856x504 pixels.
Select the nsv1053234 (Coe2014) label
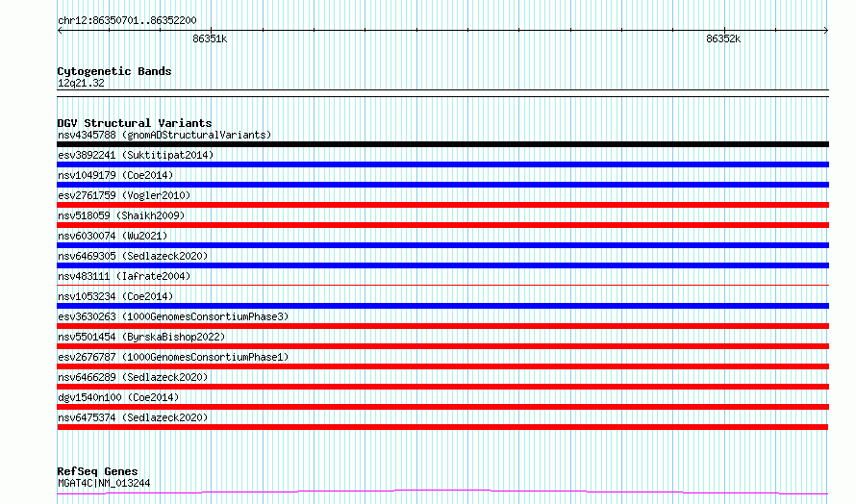click(115, 296)
